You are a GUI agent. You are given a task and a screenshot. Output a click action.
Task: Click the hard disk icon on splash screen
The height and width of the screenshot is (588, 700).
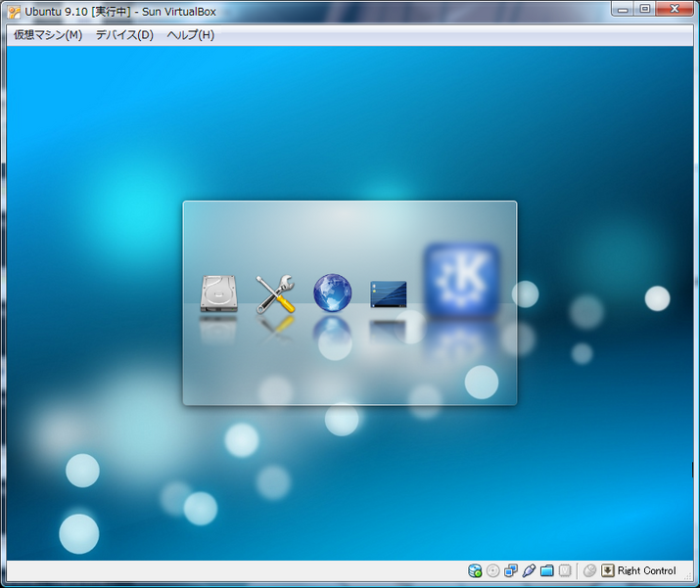218,294
